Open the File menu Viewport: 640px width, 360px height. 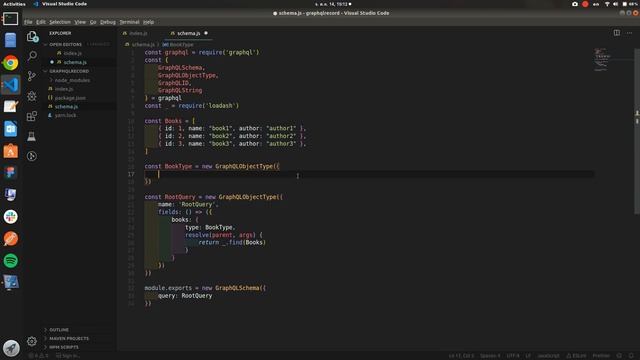(28, 22)
